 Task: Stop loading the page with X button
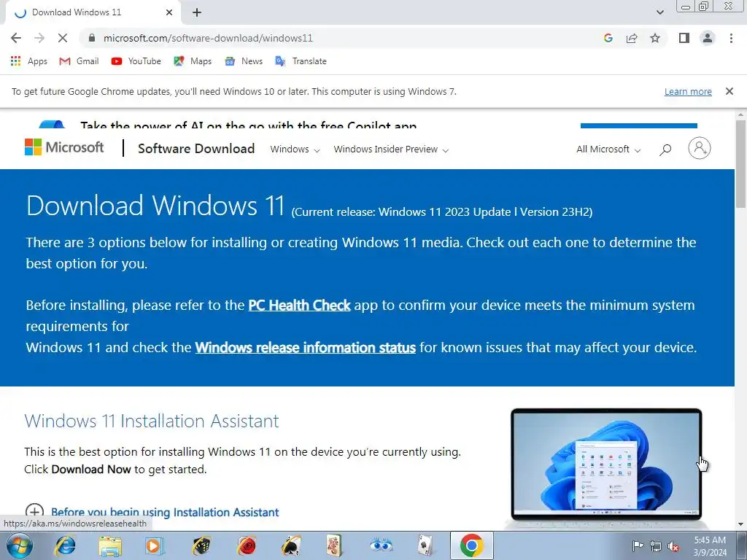pyautogui.click(x=63, y=38)
